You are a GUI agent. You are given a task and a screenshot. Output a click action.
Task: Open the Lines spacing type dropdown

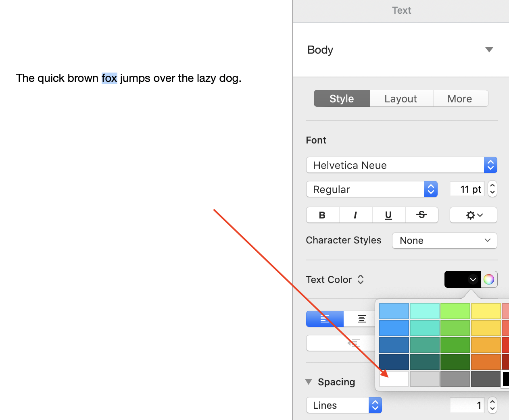[x=344, y=405]
